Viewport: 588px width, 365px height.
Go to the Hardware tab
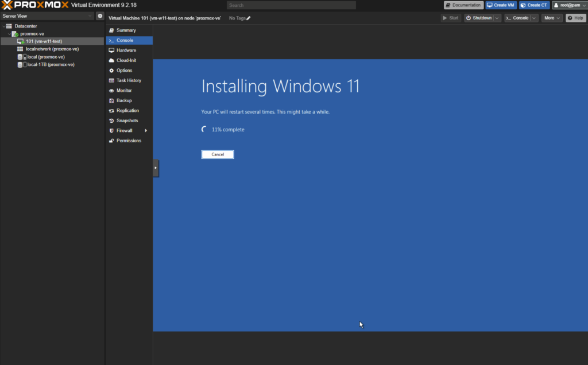point(129,50)
